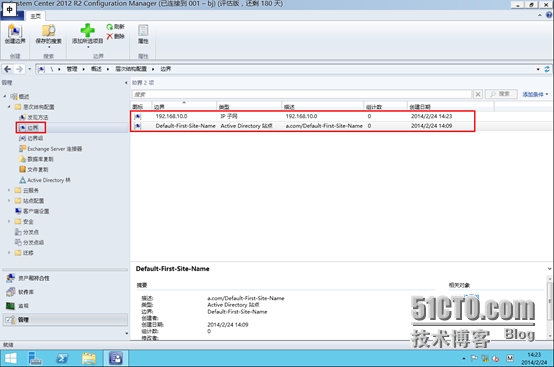Click the 2014/2/24 14:23 date cell
Screen dimensions: 554x367
coord(431,116)
